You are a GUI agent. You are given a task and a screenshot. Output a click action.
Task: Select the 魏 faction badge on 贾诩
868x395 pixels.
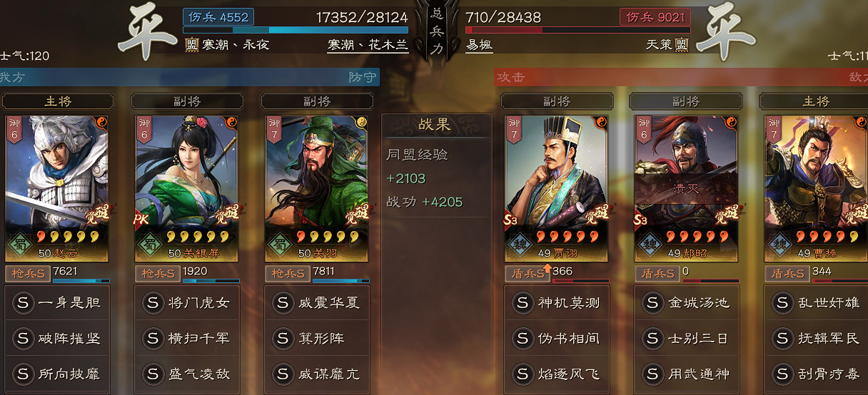pos(519,245)
